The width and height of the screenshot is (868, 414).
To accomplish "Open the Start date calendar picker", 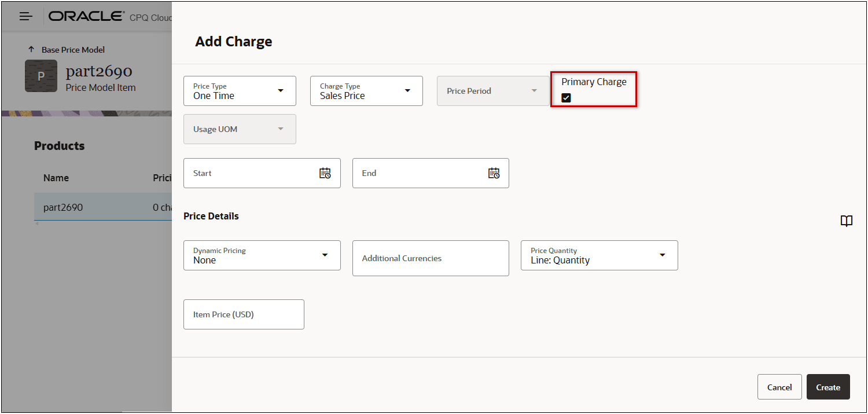I will (x=325, y=173).
